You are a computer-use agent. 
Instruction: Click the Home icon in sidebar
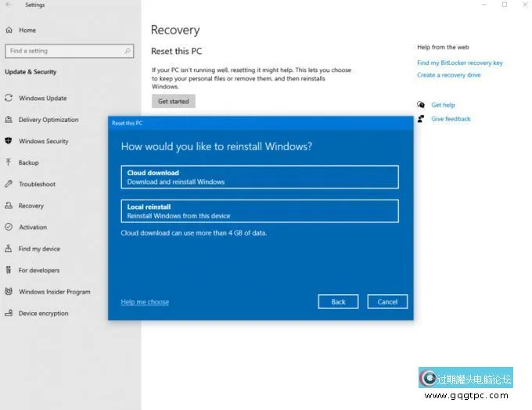[x=9, y=31]
